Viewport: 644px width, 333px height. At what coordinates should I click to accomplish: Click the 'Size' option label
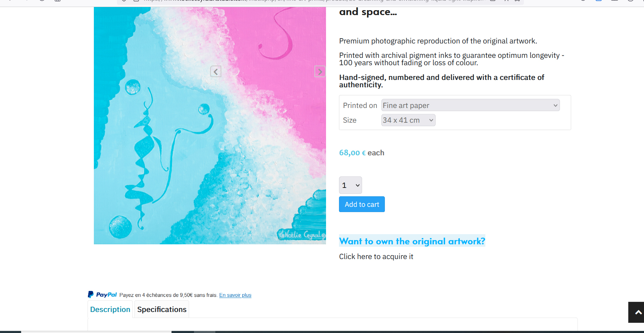(x=349, y=120)
